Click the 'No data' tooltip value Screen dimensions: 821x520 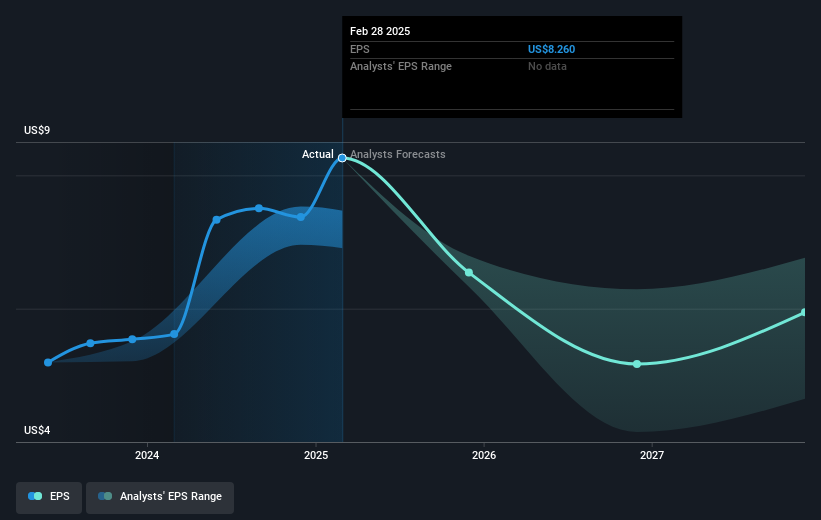(x=547, y=67)
